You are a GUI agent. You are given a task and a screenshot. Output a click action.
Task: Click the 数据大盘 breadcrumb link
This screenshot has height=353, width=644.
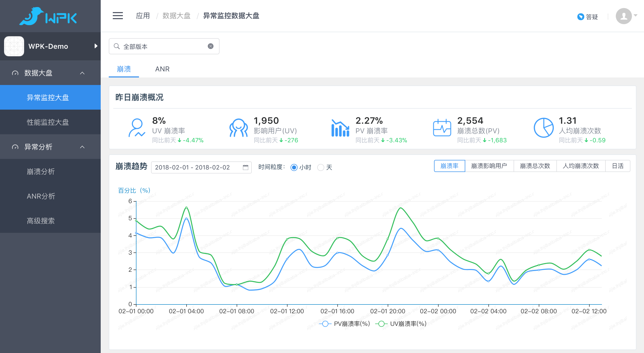176,16
